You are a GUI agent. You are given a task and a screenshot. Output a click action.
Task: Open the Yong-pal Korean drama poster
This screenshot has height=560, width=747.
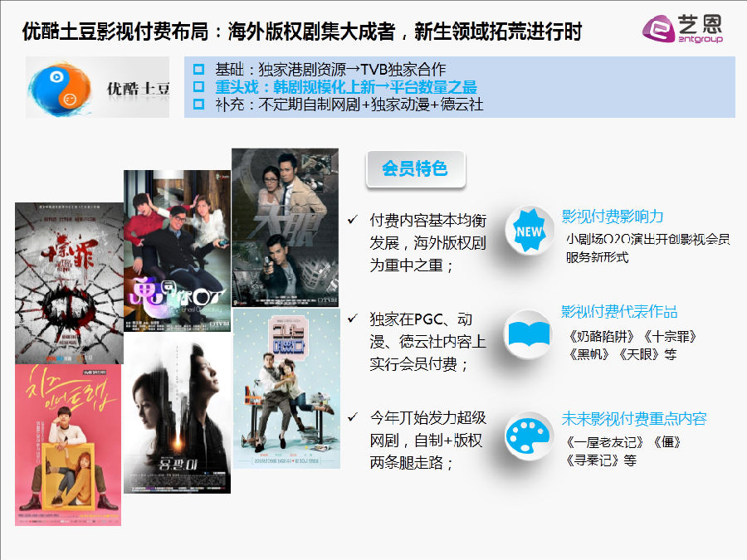point(178,412)
